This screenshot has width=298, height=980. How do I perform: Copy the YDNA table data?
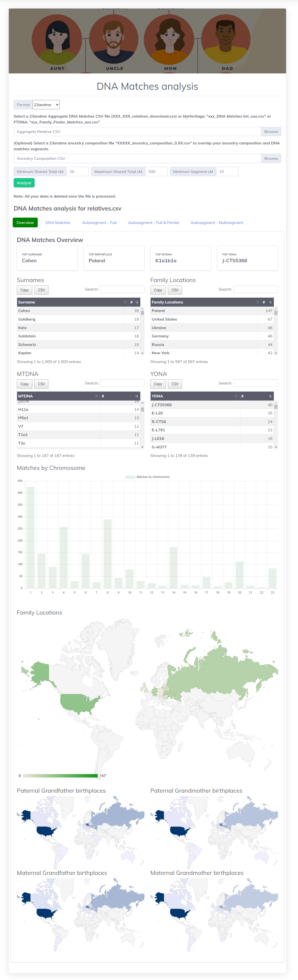pos(158,384)
